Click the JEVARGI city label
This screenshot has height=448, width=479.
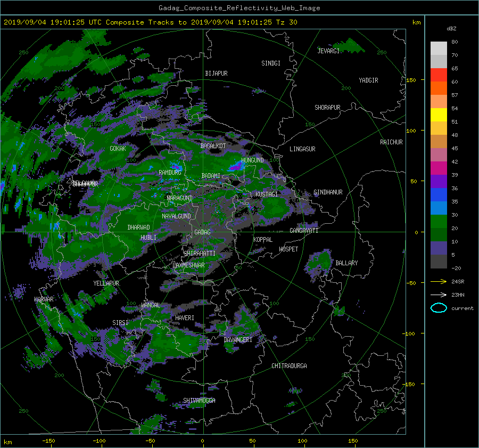328,51
